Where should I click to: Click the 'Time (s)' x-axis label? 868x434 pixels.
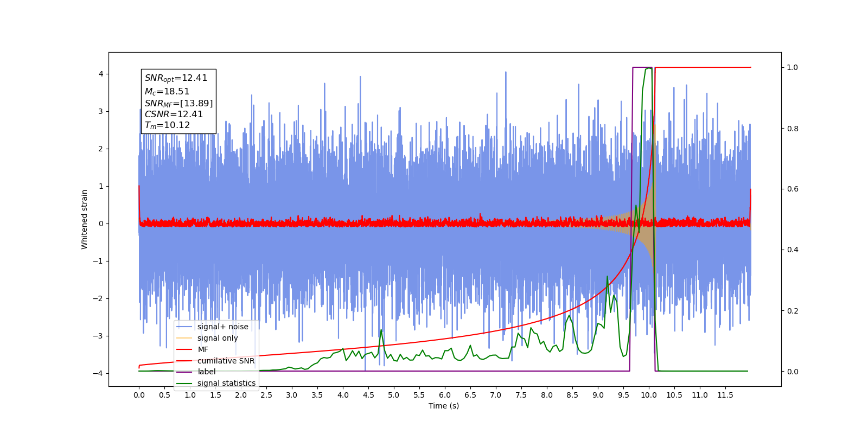tap(444, 406)
